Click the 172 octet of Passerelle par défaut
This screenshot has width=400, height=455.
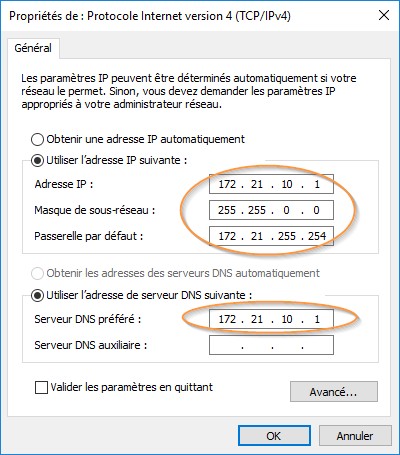coord(227,236)
